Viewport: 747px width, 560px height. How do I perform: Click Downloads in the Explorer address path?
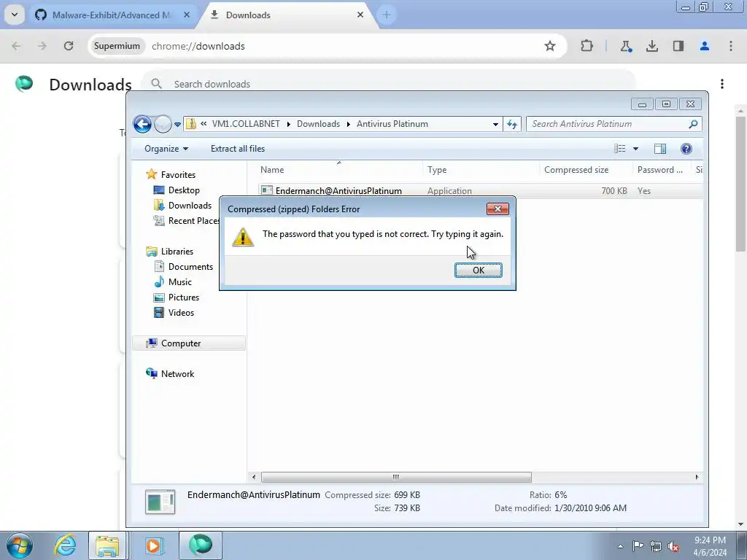pyautogui.click(x=318, y=124)
